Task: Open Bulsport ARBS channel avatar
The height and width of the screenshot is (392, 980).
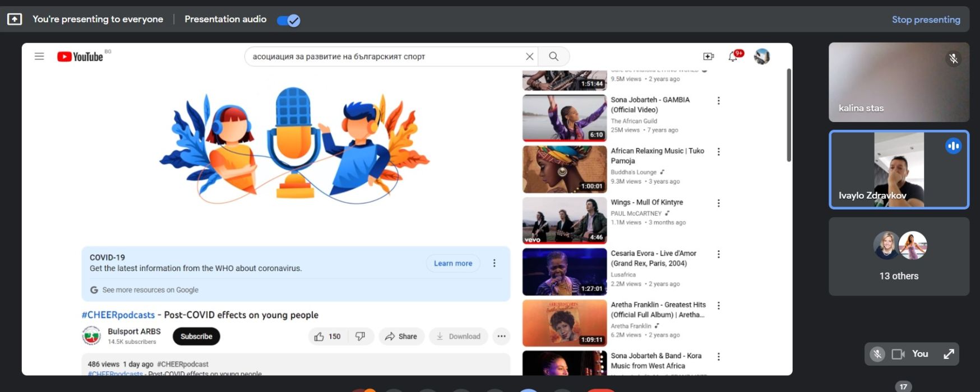Action: point(91,336)
